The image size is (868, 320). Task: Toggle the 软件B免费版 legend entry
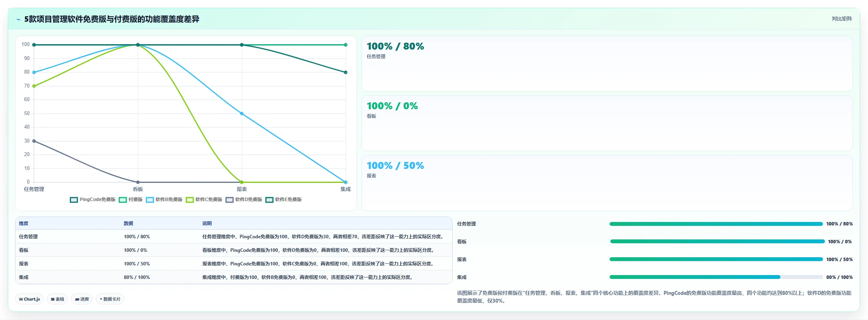164,200
